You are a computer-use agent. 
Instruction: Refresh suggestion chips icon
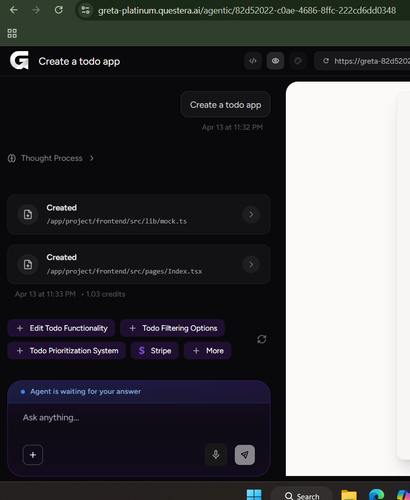pyautogui.click(x=262, y=339)
